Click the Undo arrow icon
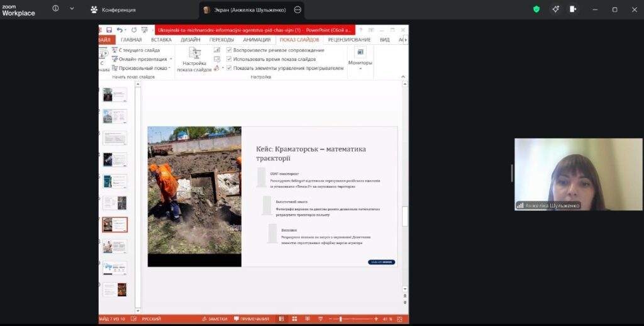This screenshot has width=644, height=326. pyautogui.click(x=119, y=30)
